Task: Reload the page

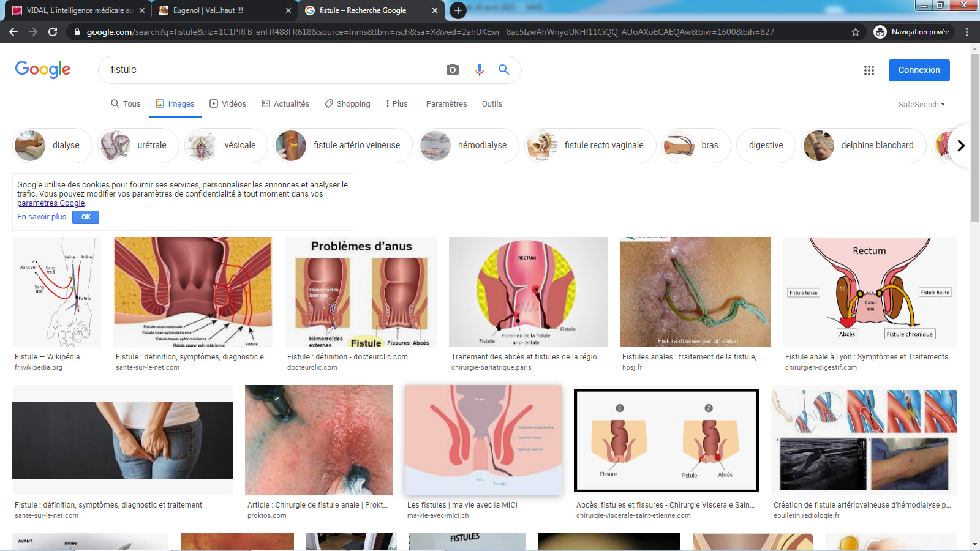Action: (x=53, y=32)
